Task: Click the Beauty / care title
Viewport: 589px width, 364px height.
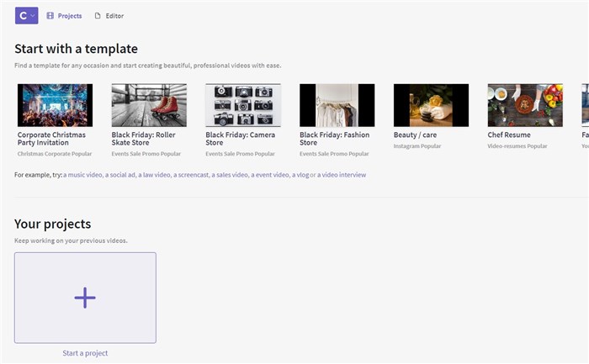Action: [x=415, y=135]
